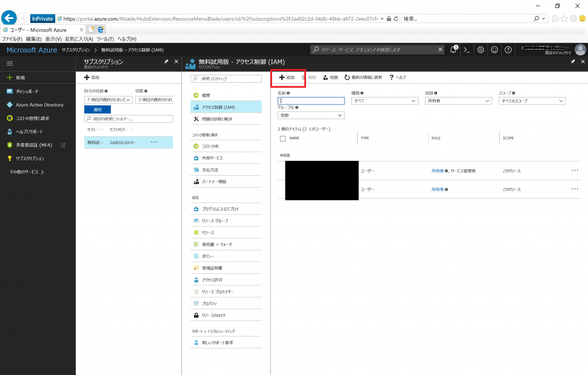Open Azure notifications bell
The height and width of the screenshot is (375, 588).
[454, 49]
